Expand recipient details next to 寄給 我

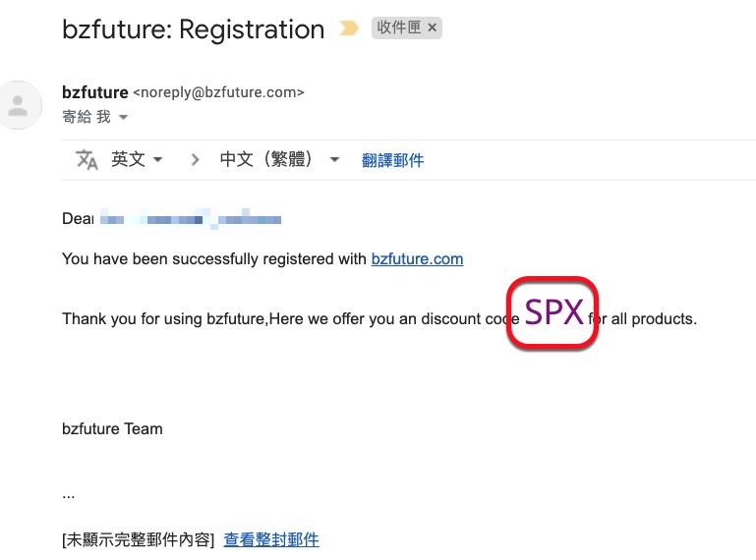pyautogui.click(x=123, y=118)
